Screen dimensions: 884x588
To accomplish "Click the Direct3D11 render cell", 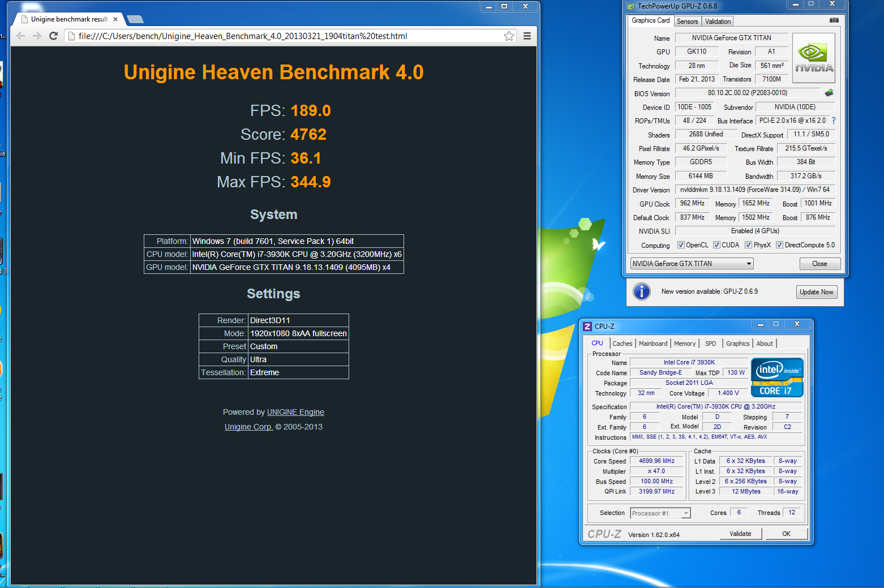I will click(x=298, y=320).
